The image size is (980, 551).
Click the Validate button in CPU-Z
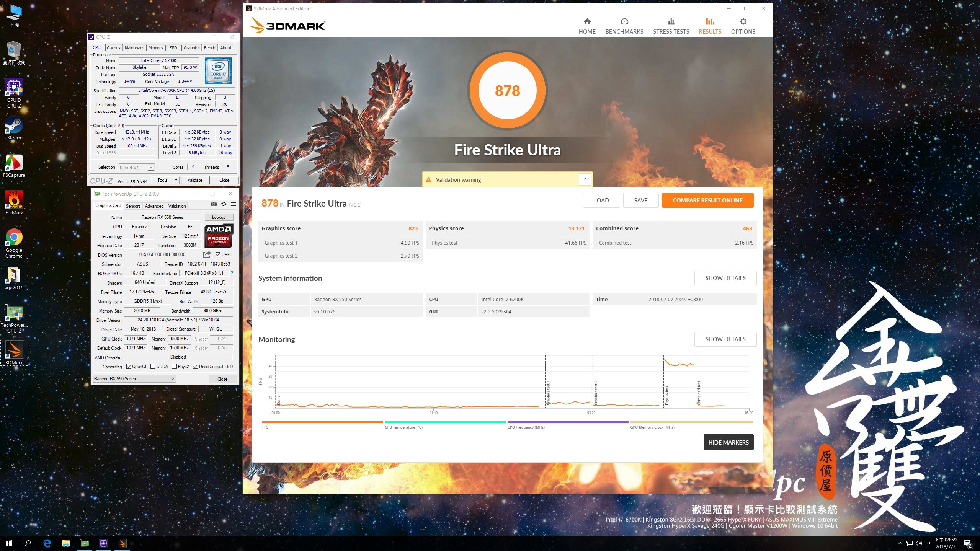195,180
